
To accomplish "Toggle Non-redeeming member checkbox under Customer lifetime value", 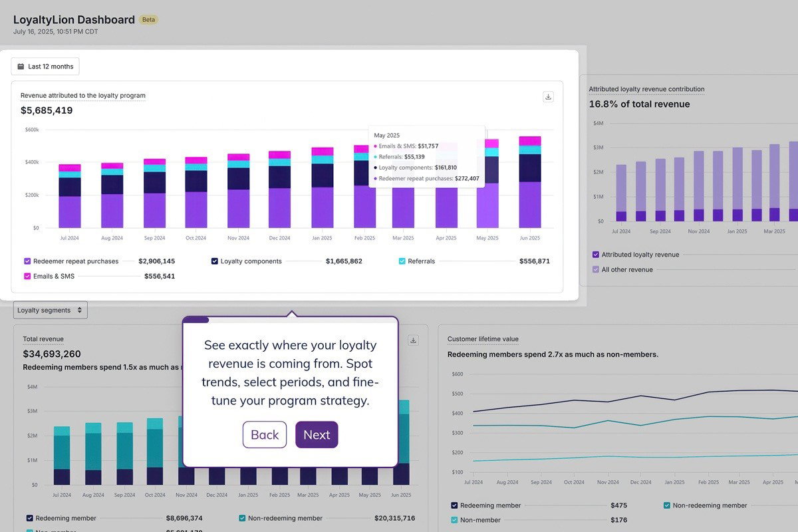I will click(667, 505).
